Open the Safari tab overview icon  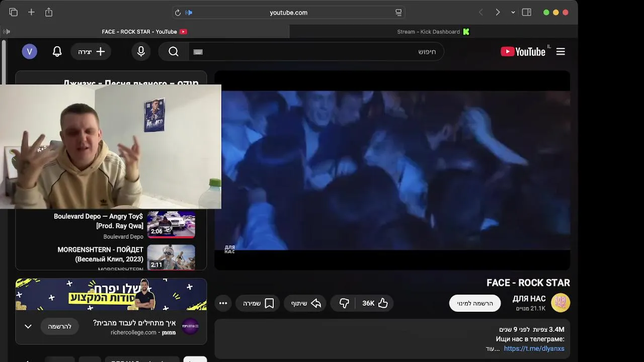click(x=13, y=12)
